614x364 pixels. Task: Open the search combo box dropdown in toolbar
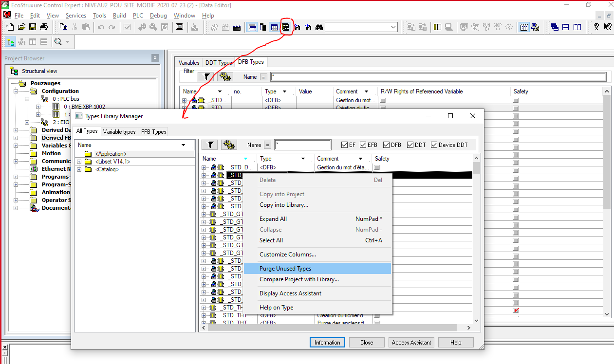(x=393, y=27)
